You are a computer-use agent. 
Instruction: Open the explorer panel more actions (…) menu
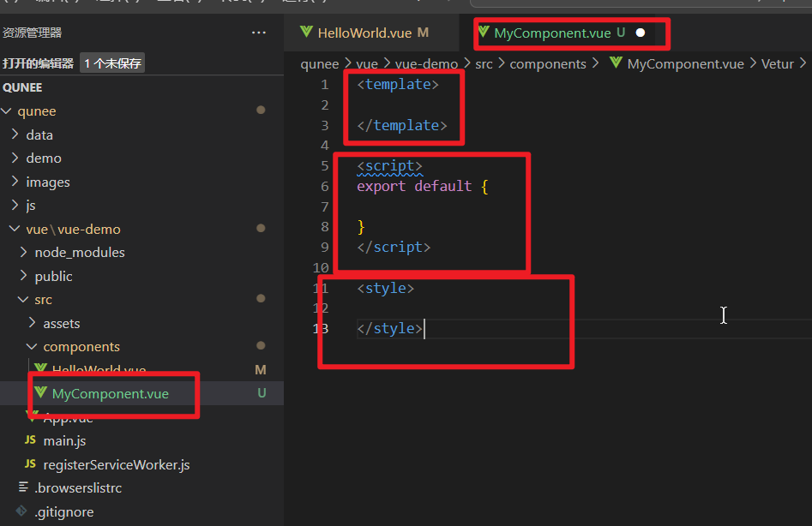point(258,33)
